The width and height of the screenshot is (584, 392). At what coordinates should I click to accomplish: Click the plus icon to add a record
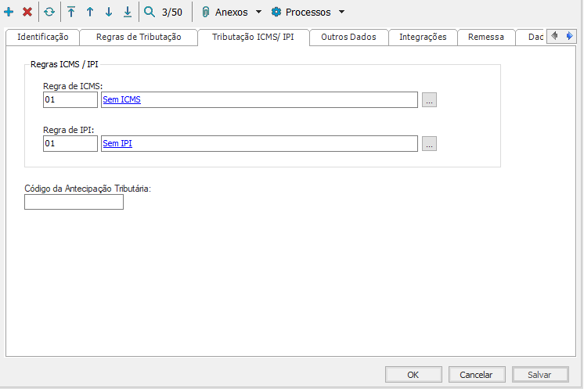click(x=9, y=12)
